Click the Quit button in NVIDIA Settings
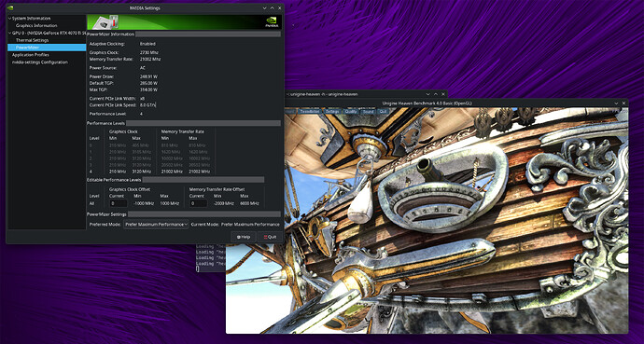The height and width of the screenshot is (344, 644). [x=270, y=237]
